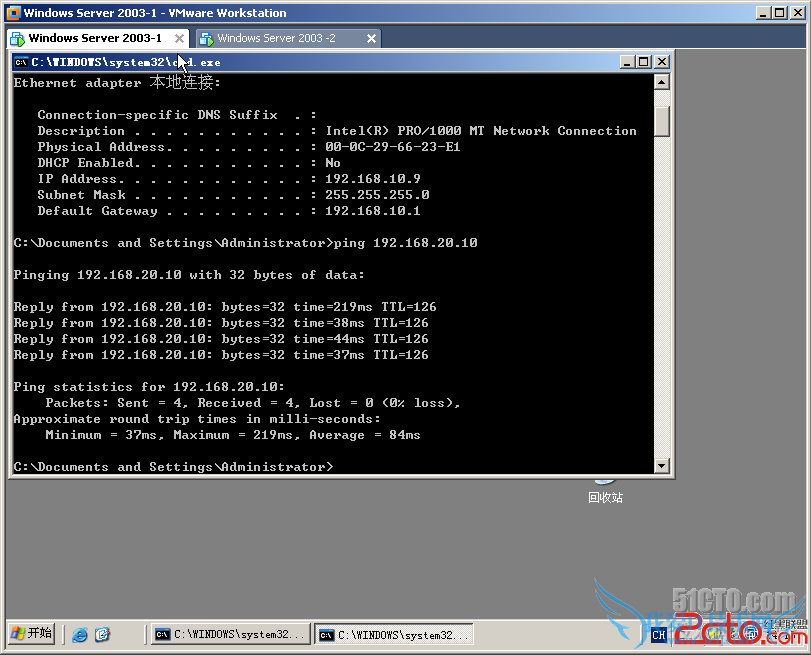This screenshot has height=655, width=811.
Task: Click the reply line with time=219ms
Action: pos(225,307)
